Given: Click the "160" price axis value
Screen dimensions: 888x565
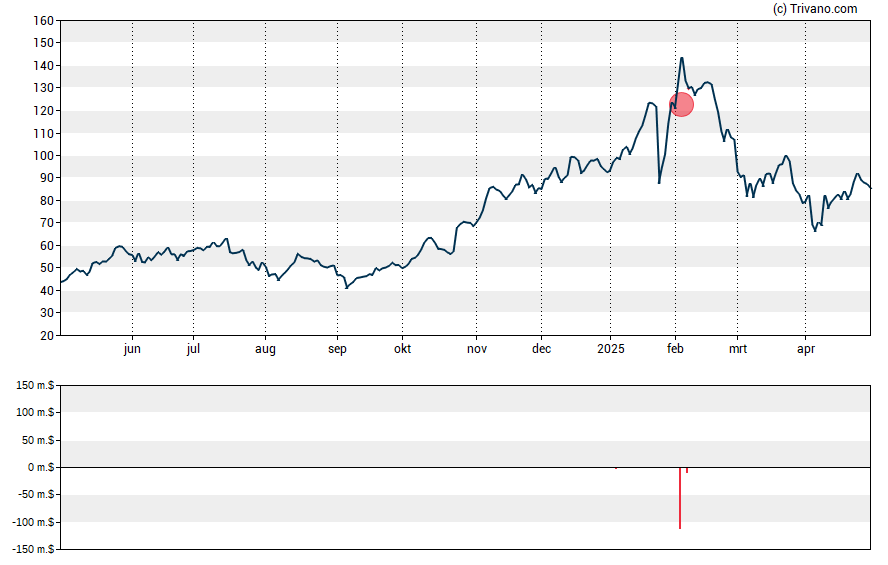Looking at the screenshot, I should (x=44, y=21).
